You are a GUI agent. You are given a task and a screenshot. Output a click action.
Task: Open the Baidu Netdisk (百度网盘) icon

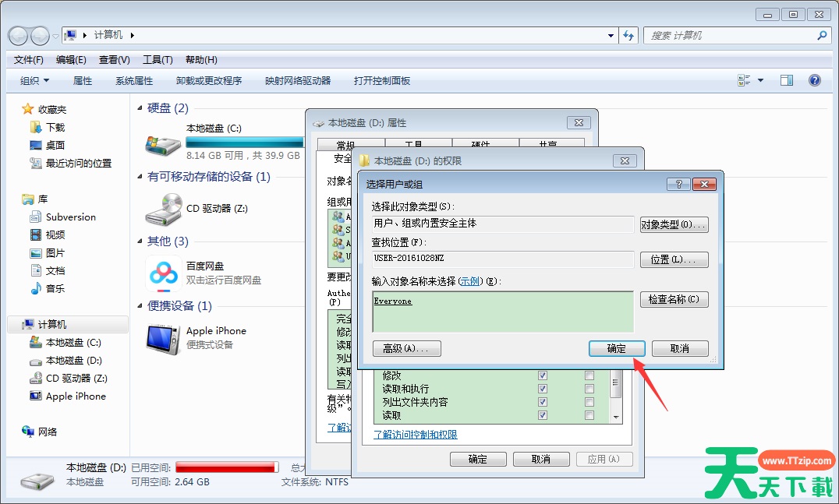(164, 273)
